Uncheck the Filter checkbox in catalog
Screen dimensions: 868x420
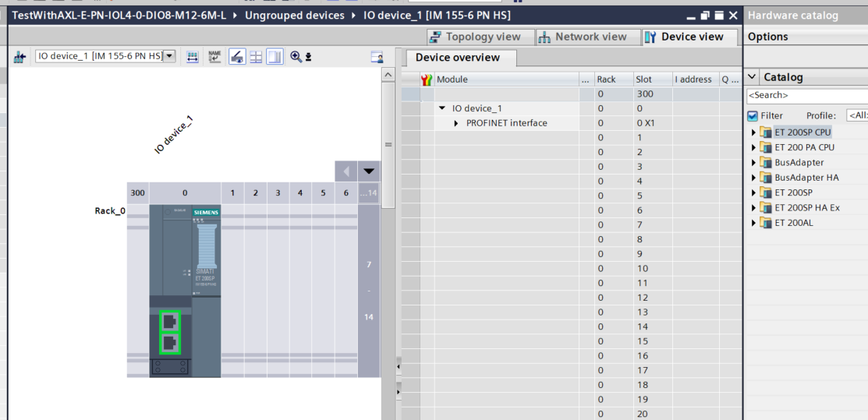coord(753,115)
